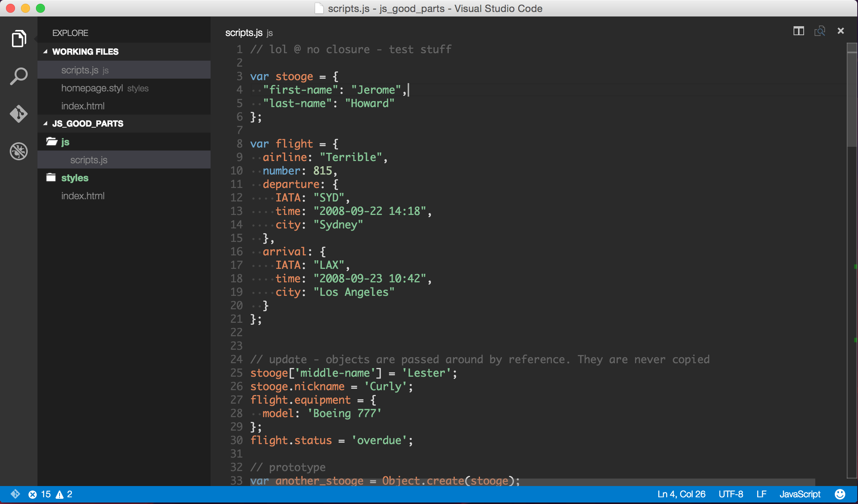This screenshot has width=858, height=504.
Task: Open the Git source control view
Action: (19, 113)
